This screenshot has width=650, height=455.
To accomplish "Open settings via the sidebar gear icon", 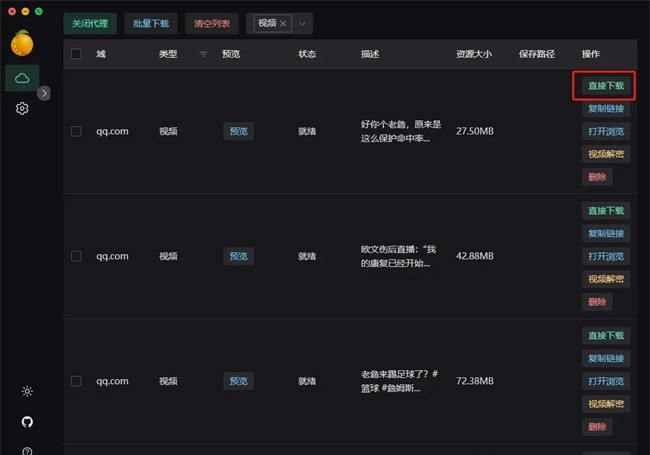I will pos(22,109).
